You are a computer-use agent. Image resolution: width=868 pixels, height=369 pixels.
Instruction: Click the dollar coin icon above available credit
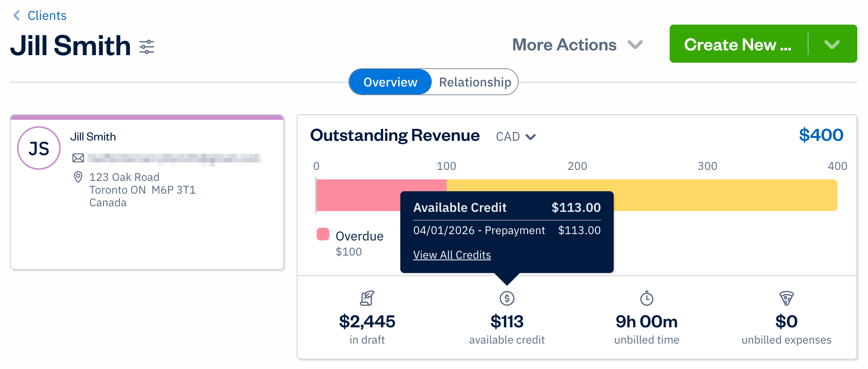507,298
